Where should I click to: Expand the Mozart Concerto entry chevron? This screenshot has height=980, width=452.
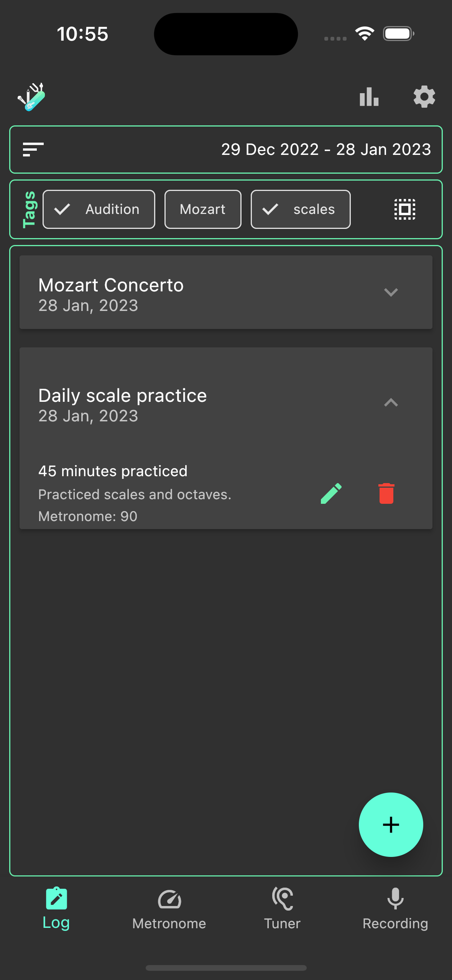[391, 292]
